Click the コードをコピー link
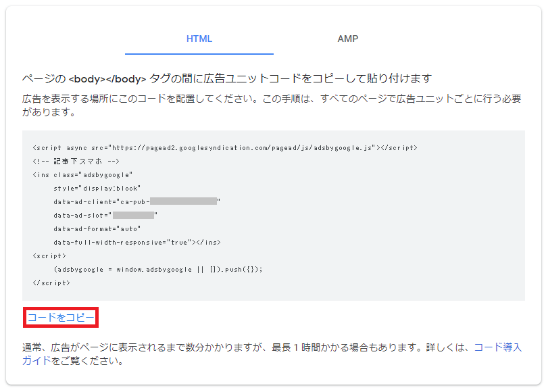 tap(61, 318)
